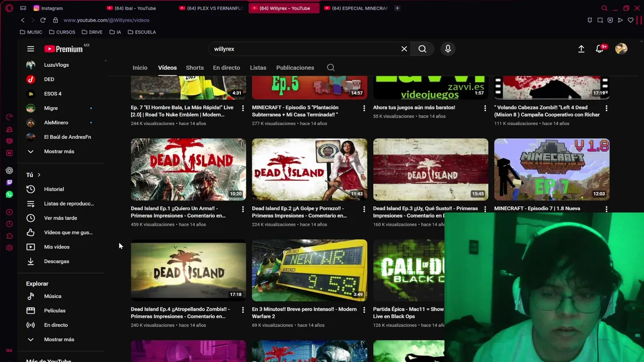This screenshot has width=644, height=362.
Task: Play the Dead Island Ep.1 thumbnail
Action: pos(189,169)
